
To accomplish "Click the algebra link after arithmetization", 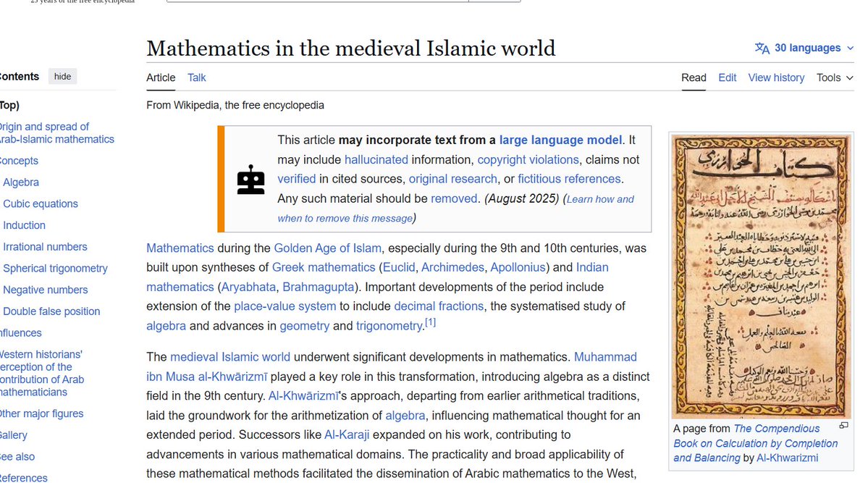I will (405, 416).
